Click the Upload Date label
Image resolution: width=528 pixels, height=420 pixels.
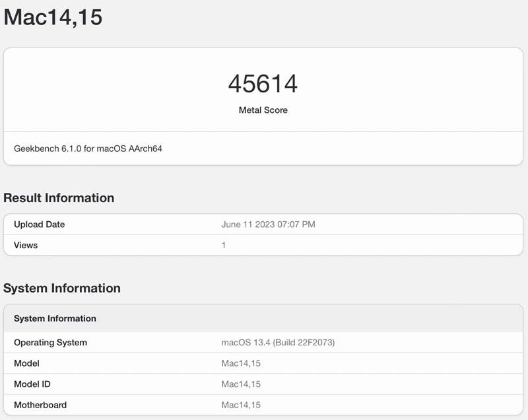40,225
